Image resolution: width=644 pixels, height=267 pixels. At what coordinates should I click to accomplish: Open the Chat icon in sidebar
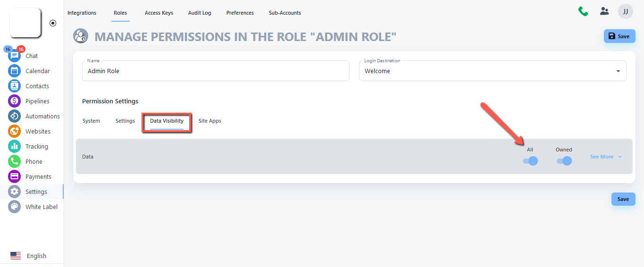click(x=15, y=56)
